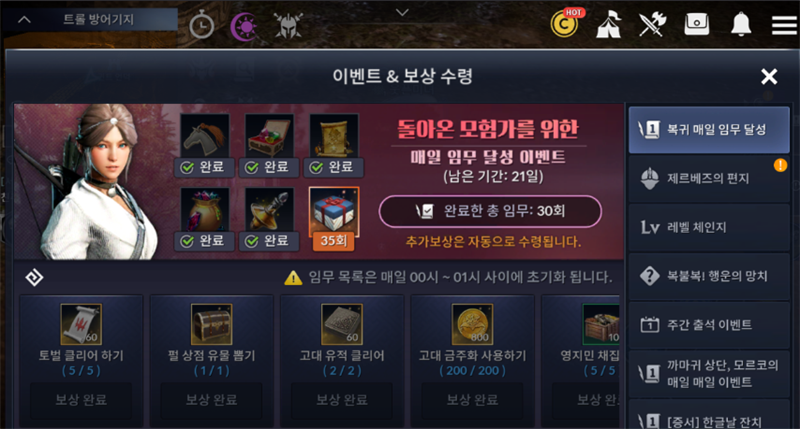Screen dimensions: 800x429
Task: Open the 복불복! 행운의 망치 event tab
Action: tap(709, 276)
